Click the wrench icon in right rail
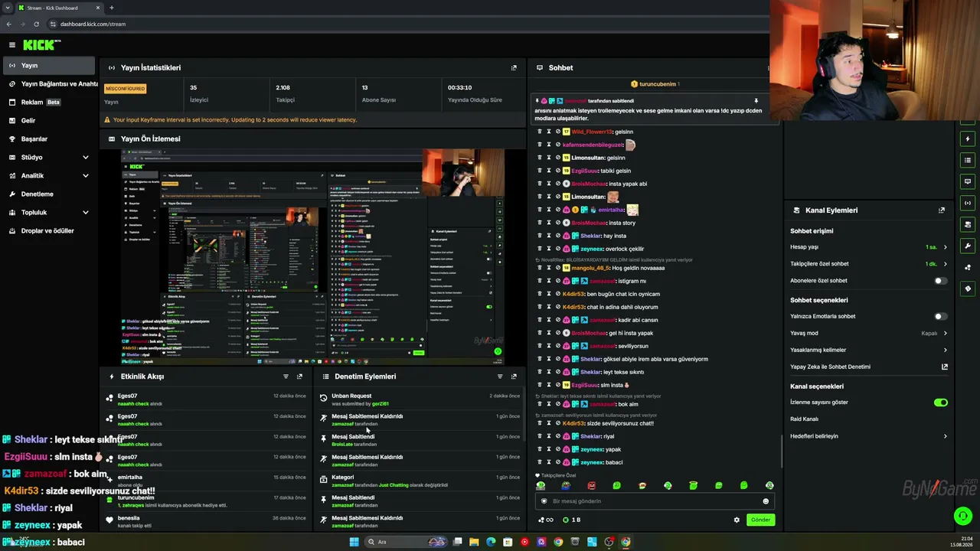Image resolution: width=980 pixels, height=551 pixels. 968,246
